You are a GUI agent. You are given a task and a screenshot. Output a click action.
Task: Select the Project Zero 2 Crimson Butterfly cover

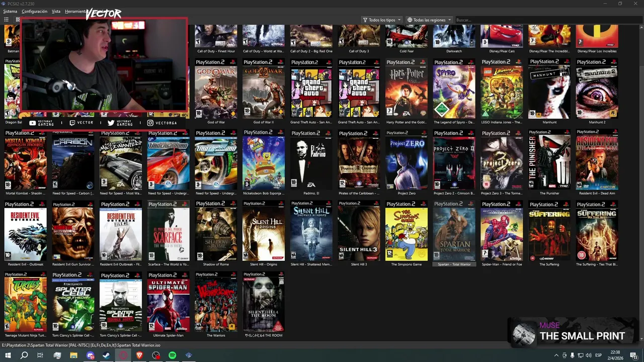point(454,160)
